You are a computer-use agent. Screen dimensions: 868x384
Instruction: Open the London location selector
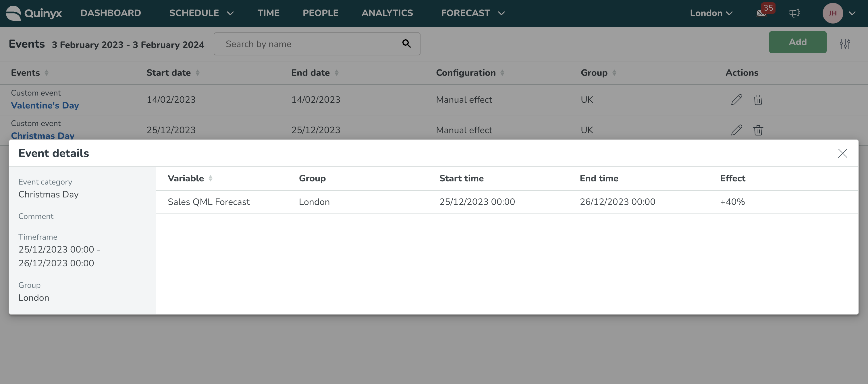pos(711,13)
